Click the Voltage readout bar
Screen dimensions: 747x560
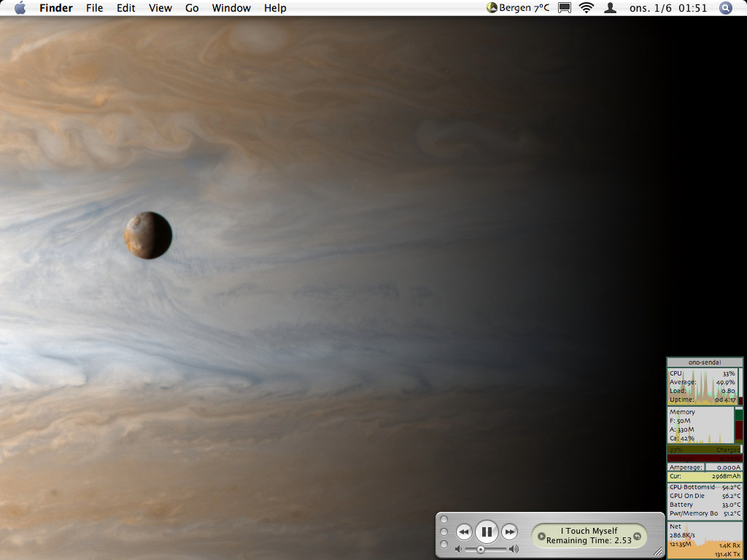(705, 459)
